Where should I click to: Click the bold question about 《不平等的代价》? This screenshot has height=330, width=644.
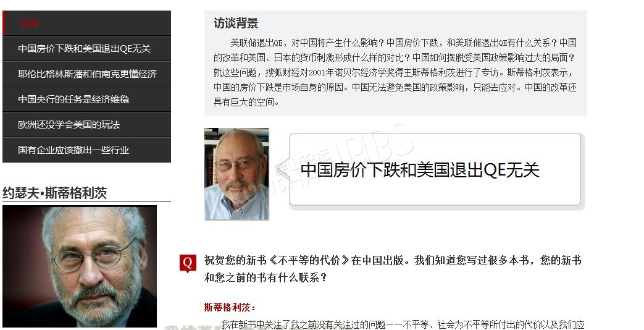392,269
